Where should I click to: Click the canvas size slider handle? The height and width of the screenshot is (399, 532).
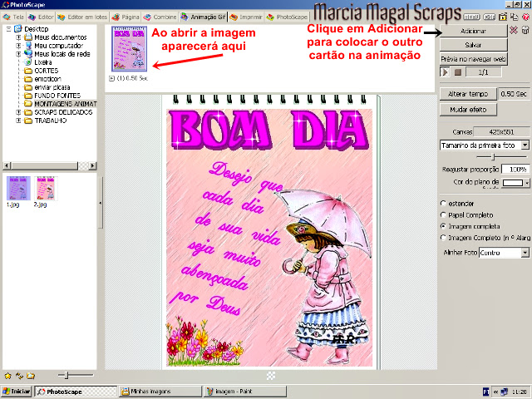pos(494,157)
